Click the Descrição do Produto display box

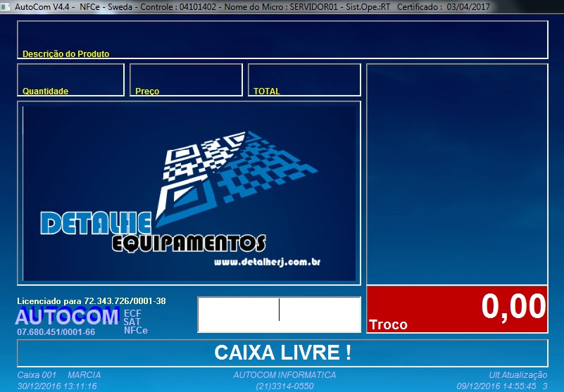point(282,40)
